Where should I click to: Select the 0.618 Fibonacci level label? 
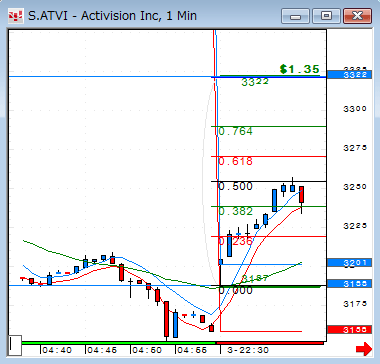tap(236, 162)
